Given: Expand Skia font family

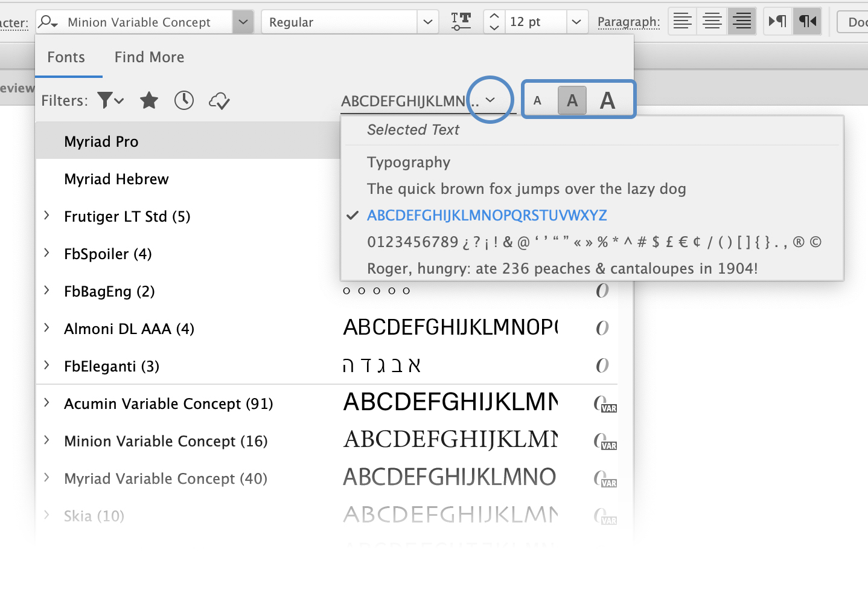Looking at the screenshot, I should 46,515.
